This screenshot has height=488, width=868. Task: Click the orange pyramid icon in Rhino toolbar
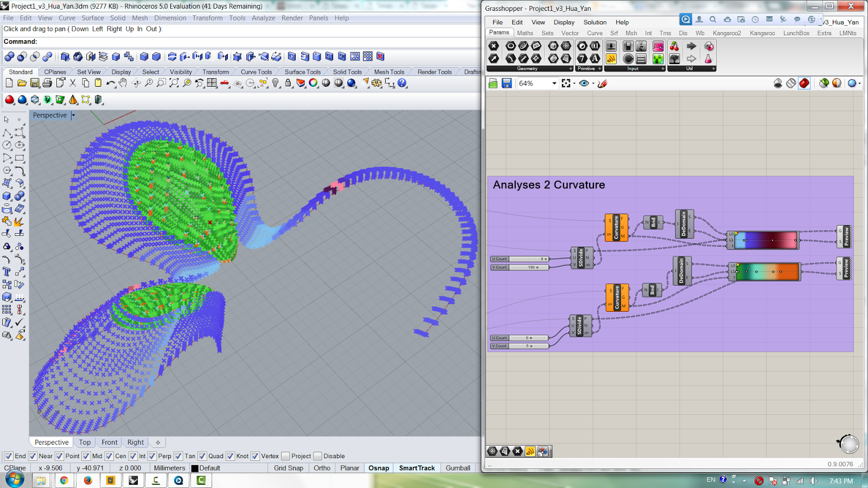point(73,100)
